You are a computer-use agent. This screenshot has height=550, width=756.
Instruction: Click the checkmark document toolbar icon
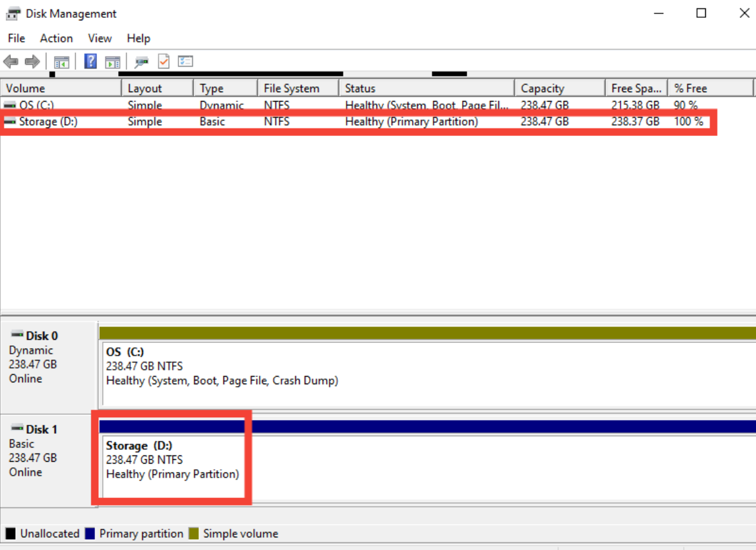pyautogui.click(x=163, y=62)
